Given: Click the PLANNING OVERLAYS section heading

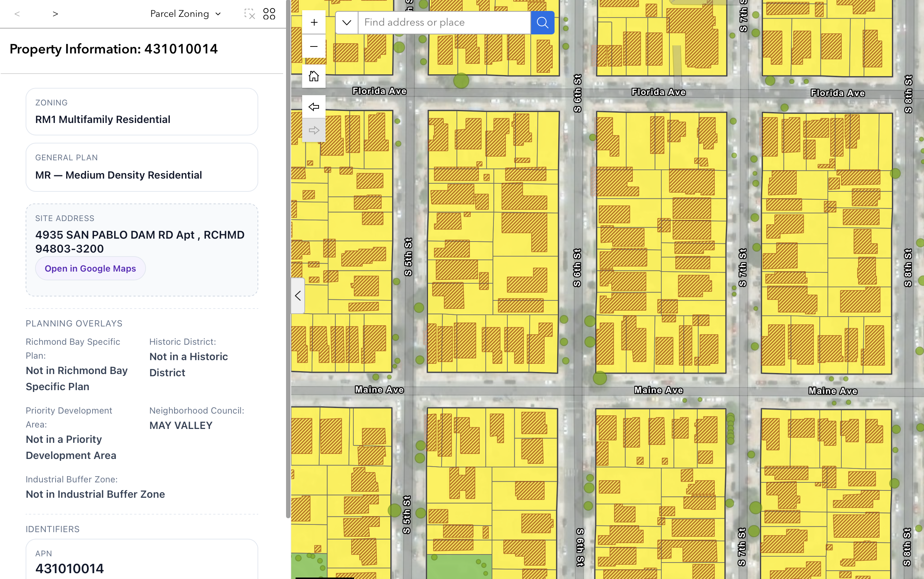Looking at the screenshot, I should (74, 323).
